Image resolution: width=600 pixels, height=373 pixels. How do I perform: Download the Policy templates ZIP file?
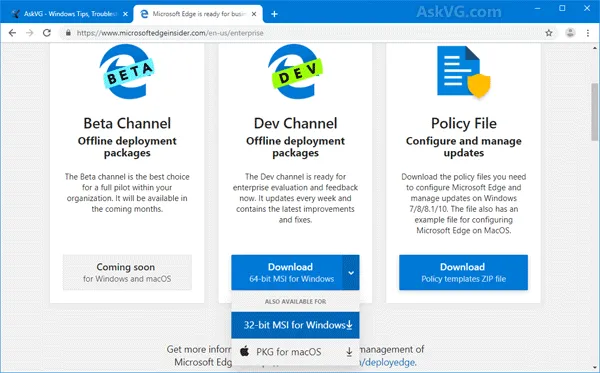pyautogui.click(x=463, y=272)
